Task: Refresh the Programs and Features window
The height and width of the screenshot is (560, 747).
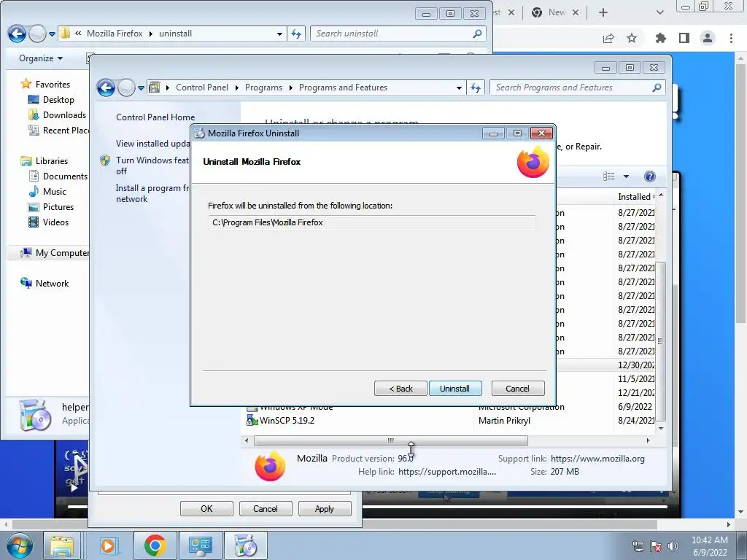Action: [x=476, y=87]
